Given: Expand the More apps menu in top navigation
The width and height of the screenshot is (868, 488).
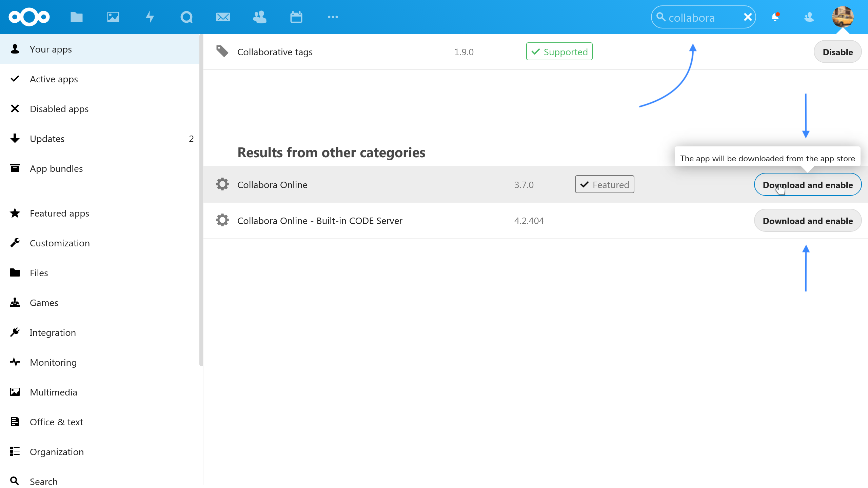Looking at the screenshot, I should point(333,16).
